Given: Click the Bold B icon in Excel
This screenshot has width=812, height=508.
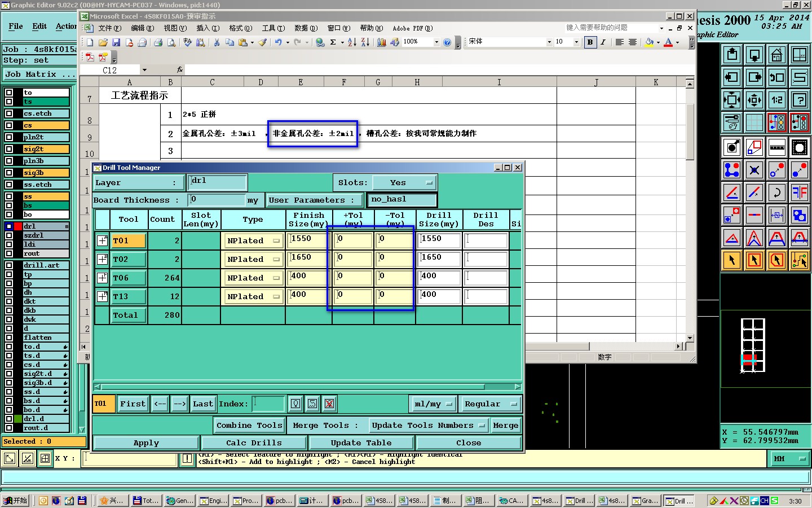Looking at the screenshot, I should tap(590, 42).
